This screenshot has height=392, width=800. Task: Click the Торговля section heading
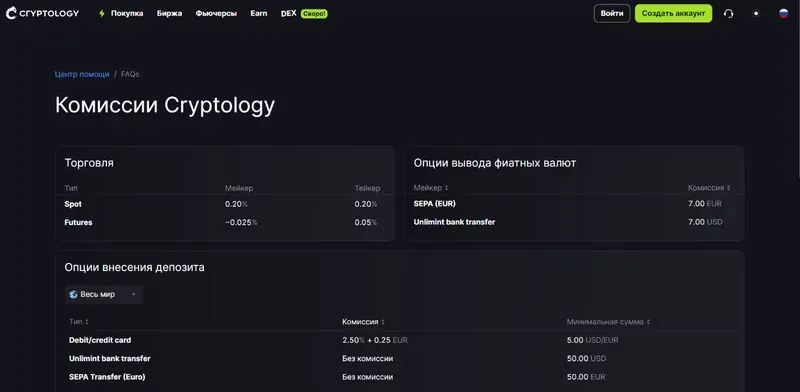[x=89, y=163]
